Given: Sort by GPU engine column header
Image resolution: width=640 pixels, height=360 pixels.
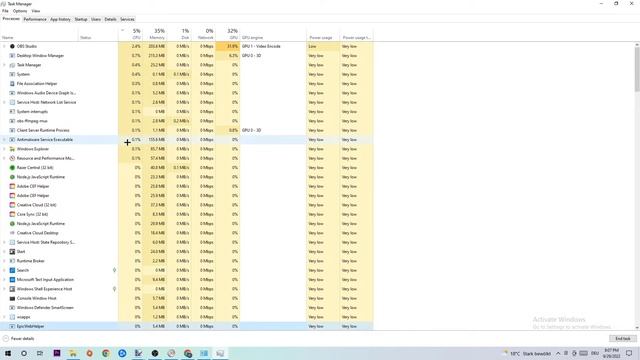Looking at the screenshot, I should (x=273, y=34).
